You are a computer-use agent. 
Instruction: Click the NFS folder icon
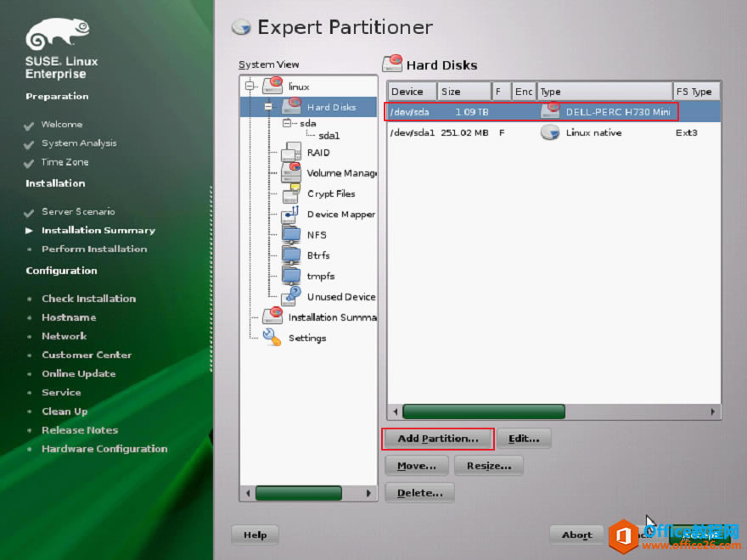(291, 235)
